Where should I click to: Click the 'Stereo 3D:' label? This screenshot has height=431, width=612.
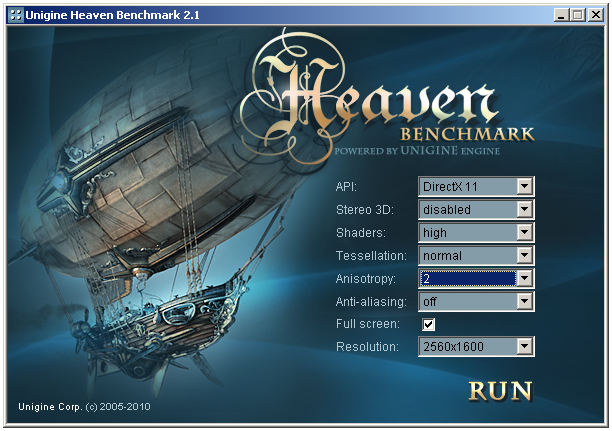tap(365, 210)
